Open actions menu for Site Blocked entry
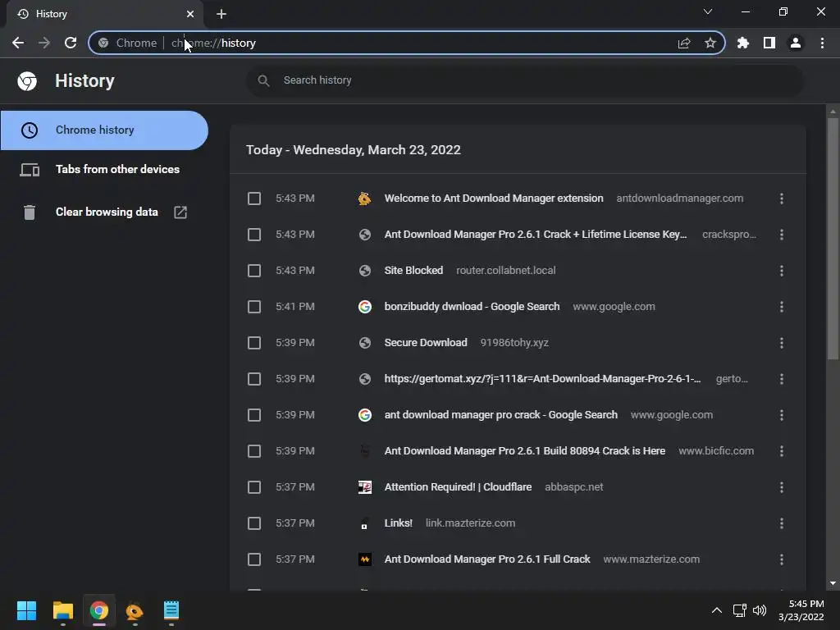The image size is (840, 630). coord(782,271)
